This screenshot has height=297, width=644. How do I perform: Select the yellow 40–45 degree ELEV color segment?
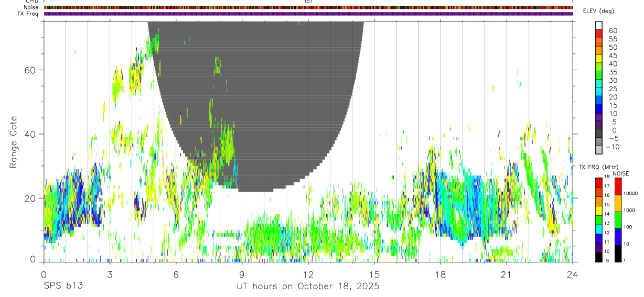point(599,59)
